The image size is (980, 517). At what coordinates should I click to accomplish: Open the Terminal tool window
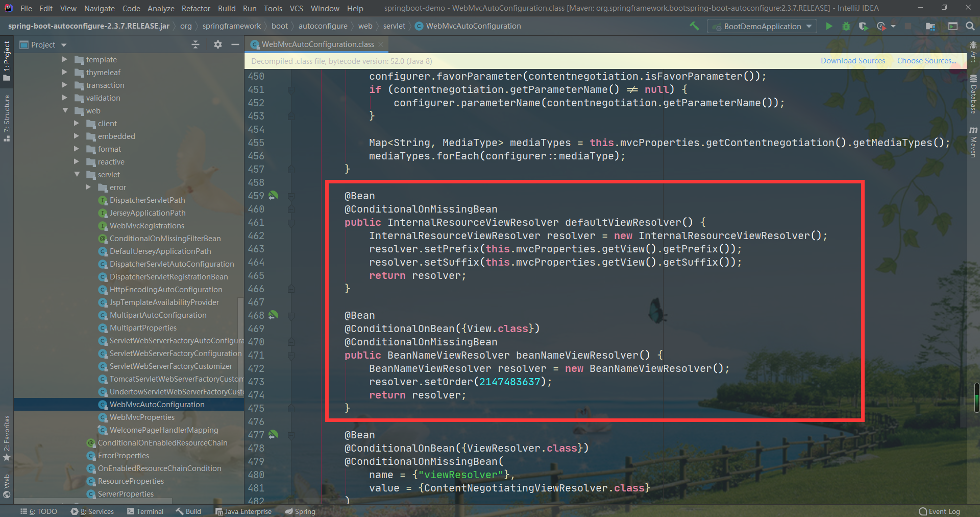click(x=145, y=511)
